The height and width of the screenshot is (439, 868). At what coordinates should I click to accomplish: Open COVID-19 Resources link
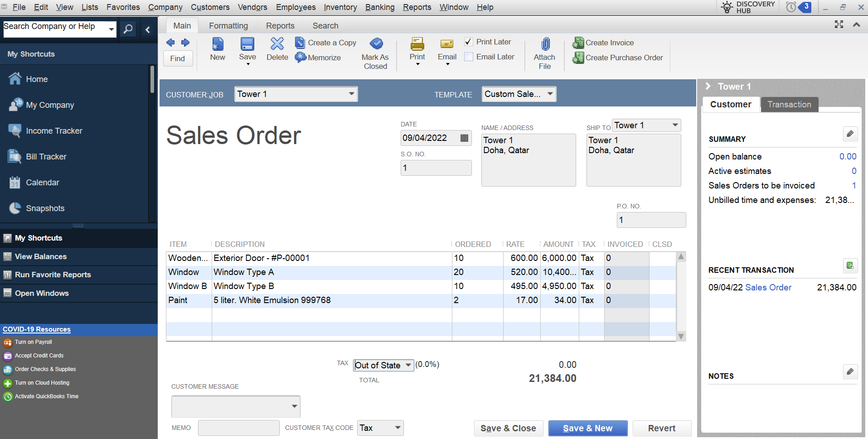(37, 329)
